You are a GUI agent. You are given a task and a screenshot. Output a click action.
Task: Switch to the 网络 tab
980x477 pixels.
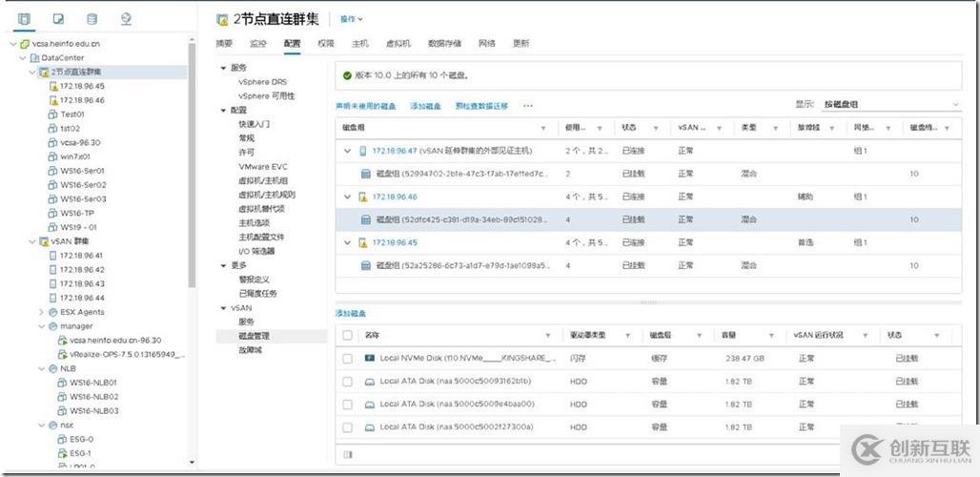487,43
